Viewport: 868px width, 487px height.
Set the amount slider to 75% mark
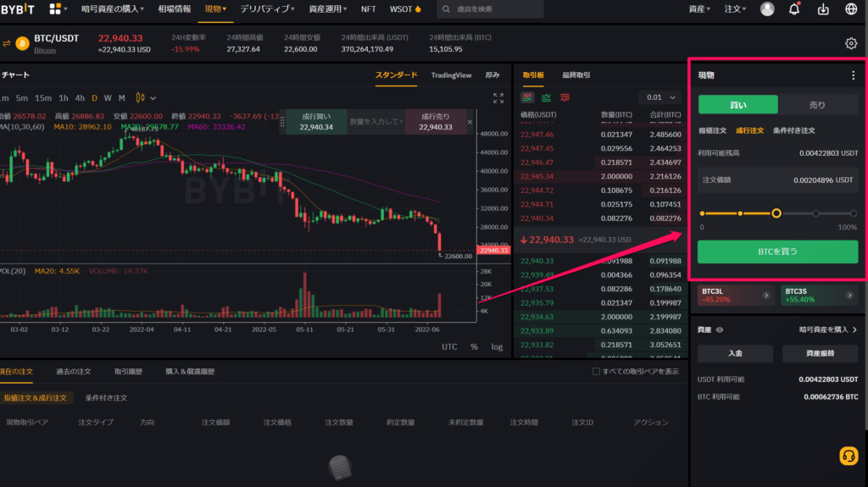coord(815,213)
